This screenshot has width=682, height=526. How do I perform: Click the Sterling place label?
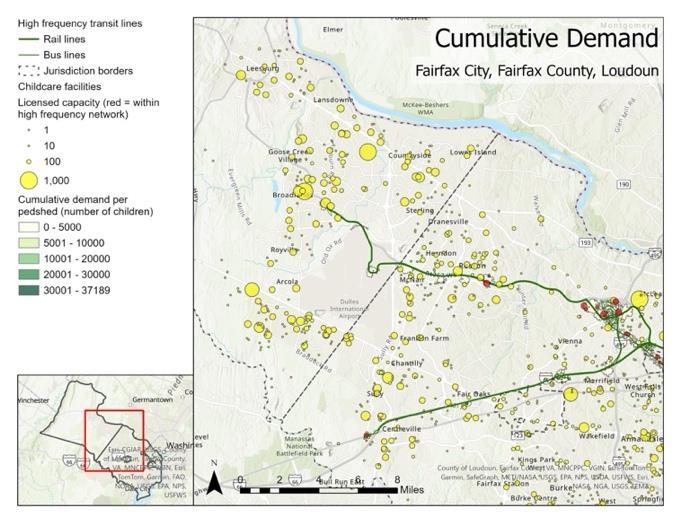(x=420, y=210)
